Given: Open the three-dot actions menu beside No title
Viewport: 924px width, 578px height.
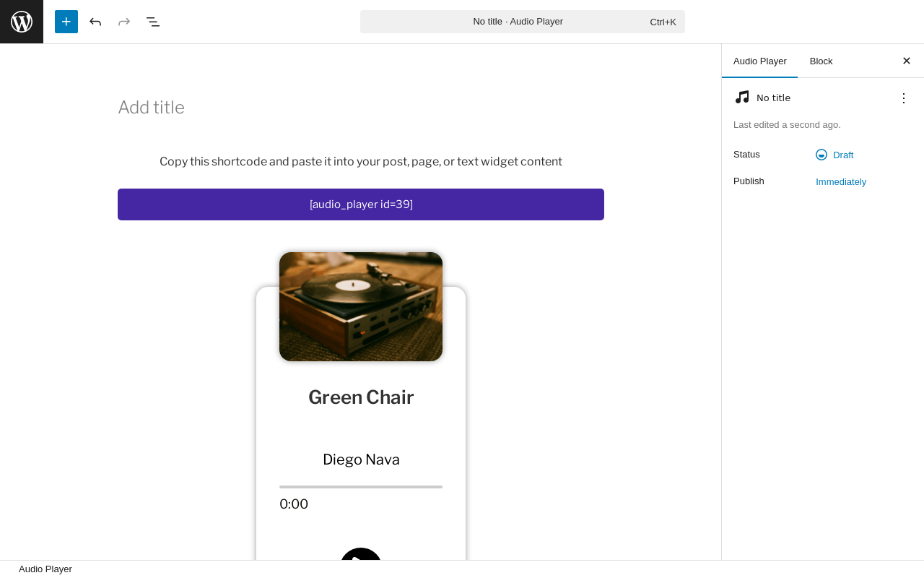Looking at the screenshot, I should [x=904, y=98].
